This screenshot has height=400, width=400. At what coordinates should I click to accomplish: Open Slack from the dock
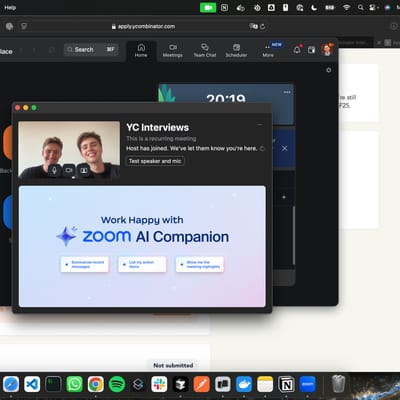[159, 384]
